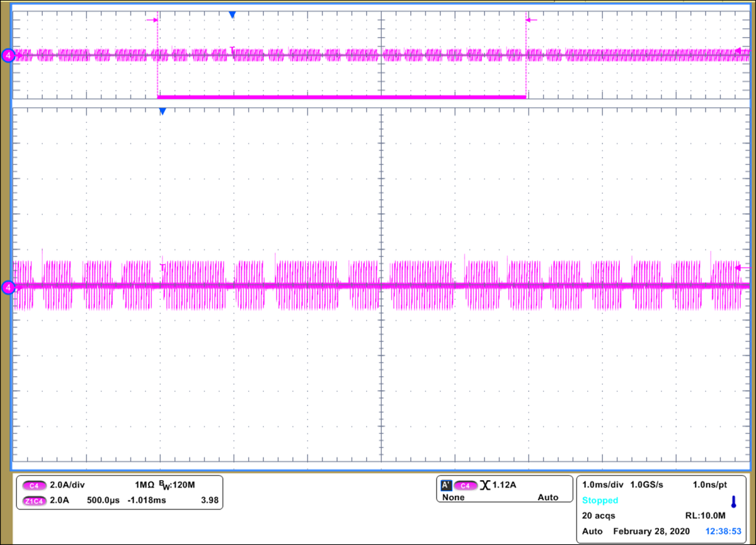Click the channel 4 ground marker on zoom waveform

coord(8,288)
